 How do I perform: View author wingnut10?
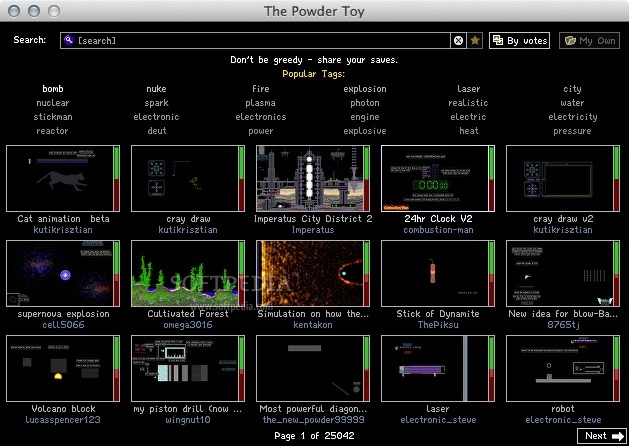(188, 420)
